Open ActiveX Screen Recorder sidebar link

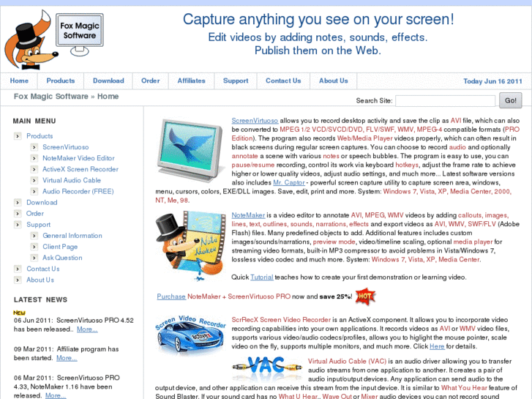point(80,169)
